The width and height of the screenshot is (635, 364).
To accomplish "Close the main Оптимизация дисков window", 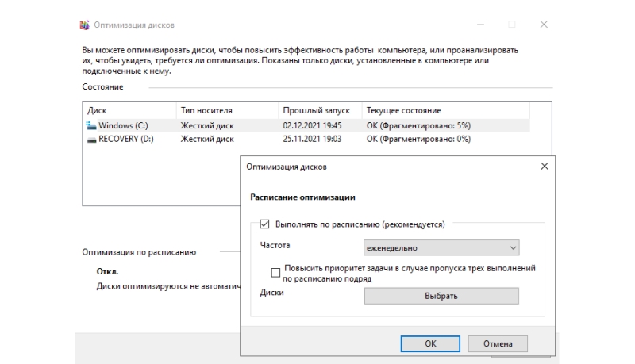I will 544,25.
